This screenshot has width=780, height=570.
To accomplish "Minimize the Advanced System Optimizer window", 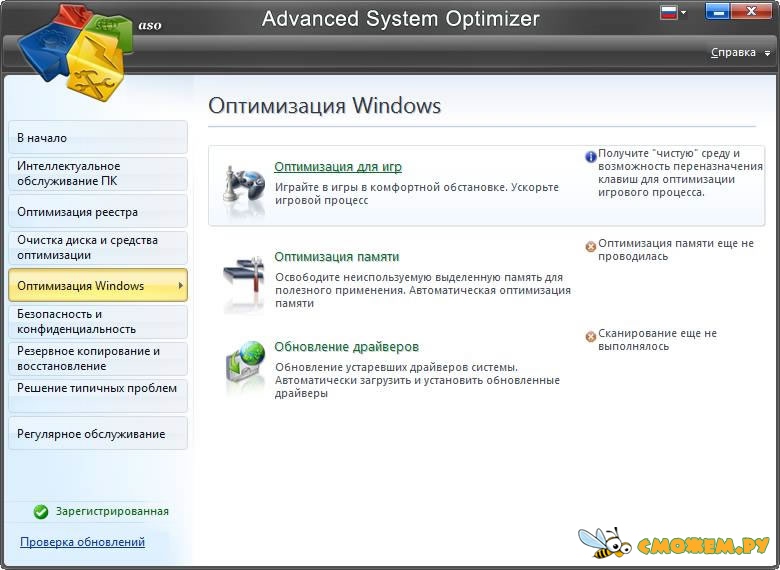I will coord(717,12).
